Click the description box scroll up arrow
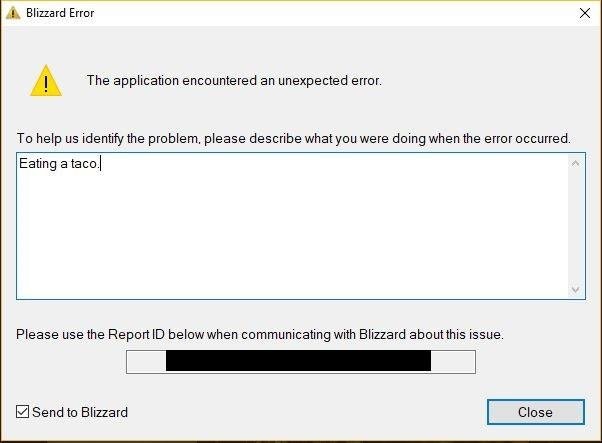602x443 pixels. click(x=575, y=164)
